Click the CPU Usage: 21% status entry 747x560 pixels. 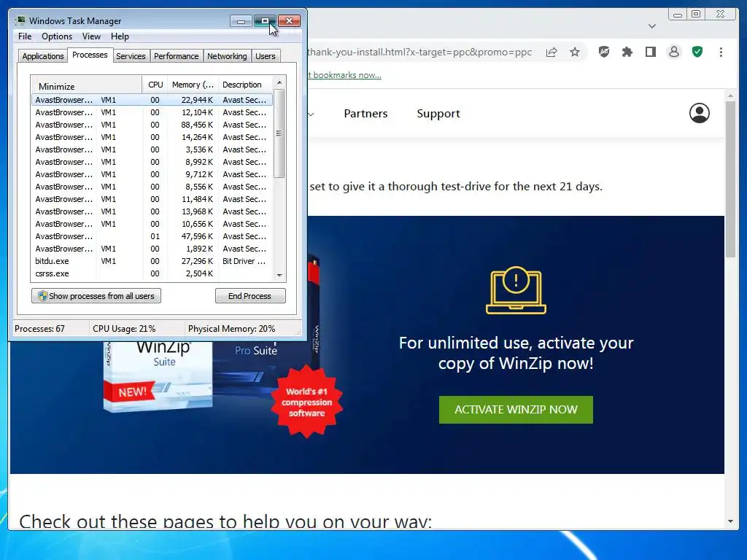pyautogui.click(x=124, y=329)
